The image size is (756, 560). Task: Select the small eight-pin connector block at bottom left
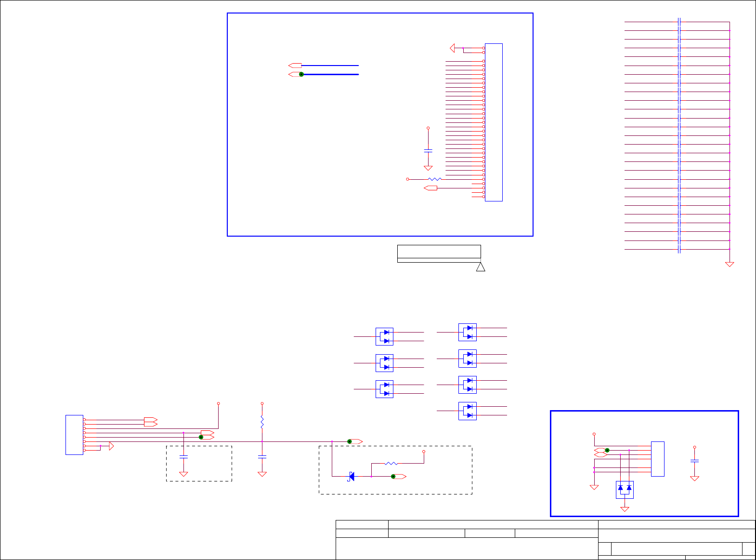75,435
